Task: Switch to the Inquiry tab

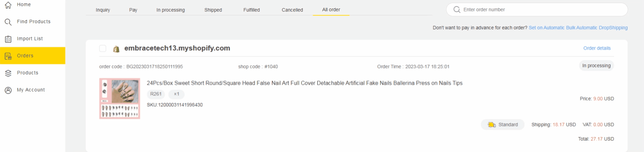Action: 103,10
